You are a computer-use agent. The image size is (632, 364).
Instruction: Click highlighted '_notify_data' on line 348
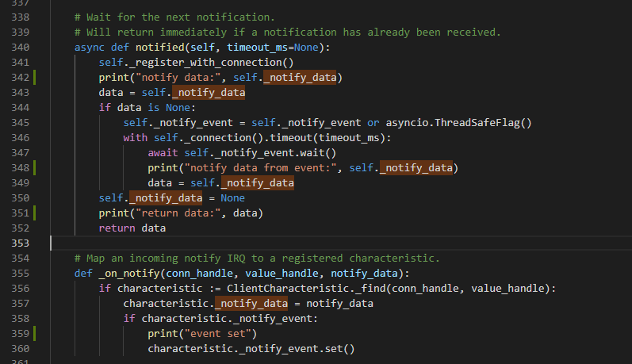(x=416, y=167)
